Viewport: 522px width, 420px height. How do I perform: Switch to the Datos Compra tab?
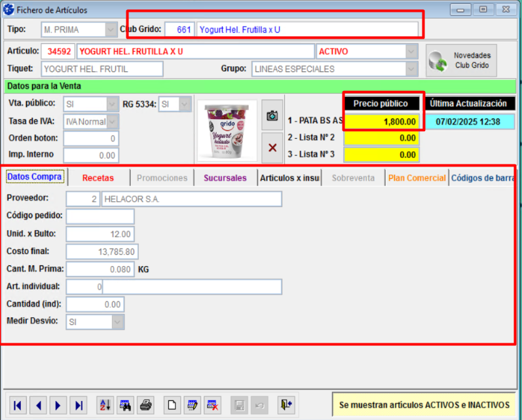click(x=35, y=176)
